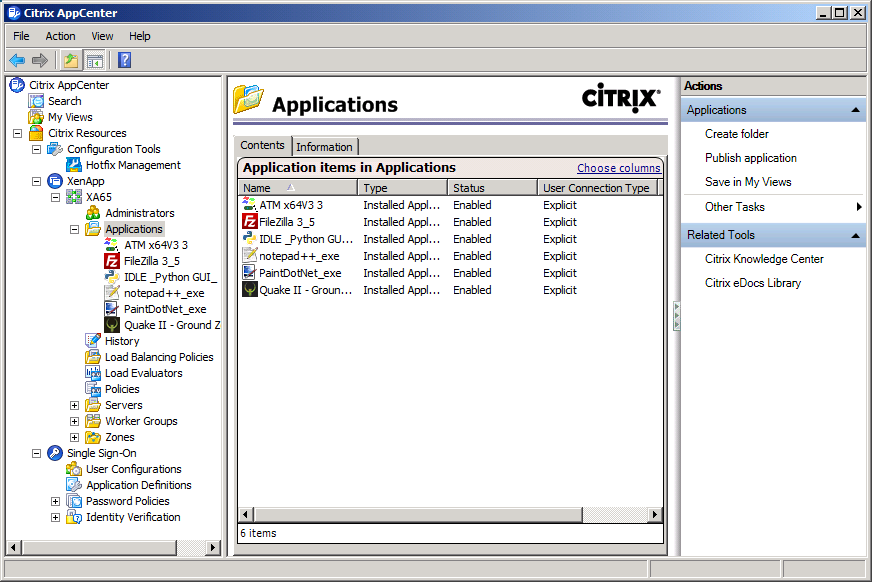Viewport: 872px width, 582px height.
Task: Select the My Views icon in tree
Action: tap(36, 117)
